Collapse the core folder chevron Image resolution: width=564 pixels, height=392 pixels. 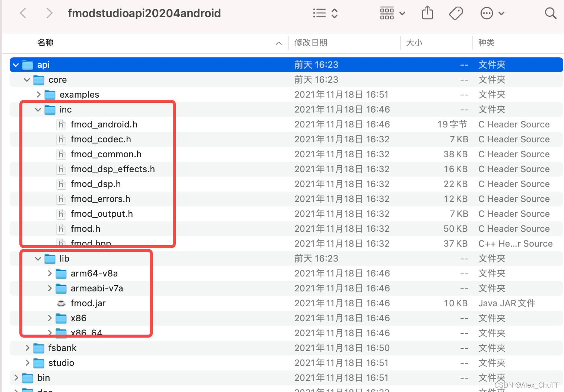tap(27, 80)
